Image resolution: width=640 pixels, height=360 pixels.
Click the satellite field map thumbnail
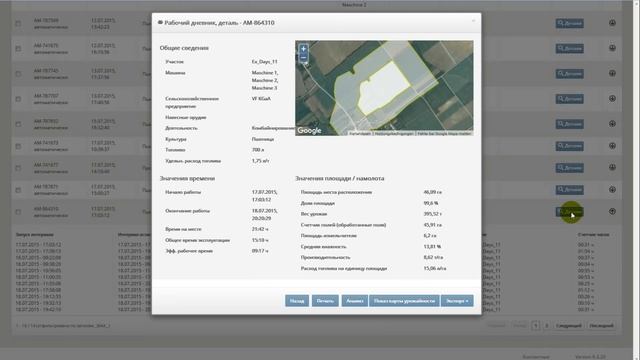(x=384, y=88)
